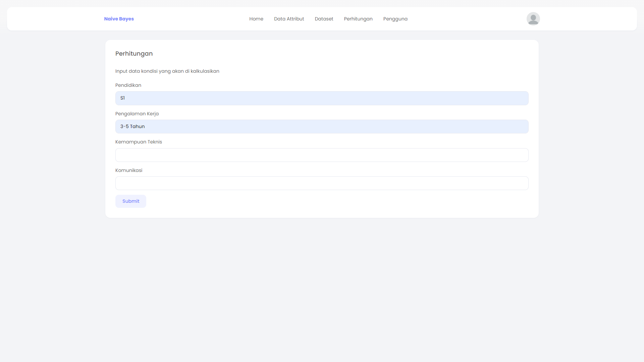Viewport: 644px width, 362px height.
Task: Click the Kemampuan Teknis label
Action: pyautogui.click(x=139, y=142)
